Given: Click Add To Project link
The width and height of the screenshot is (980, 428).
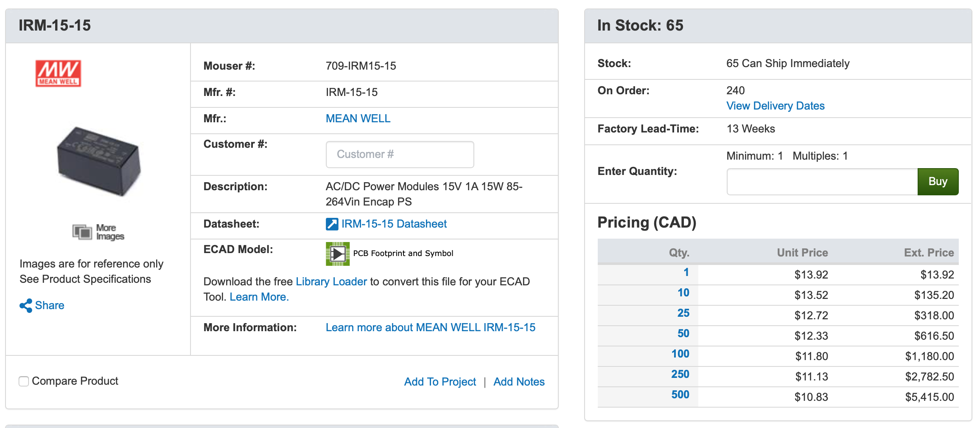Looking at the screenshot, I should [x=440, y=382].
